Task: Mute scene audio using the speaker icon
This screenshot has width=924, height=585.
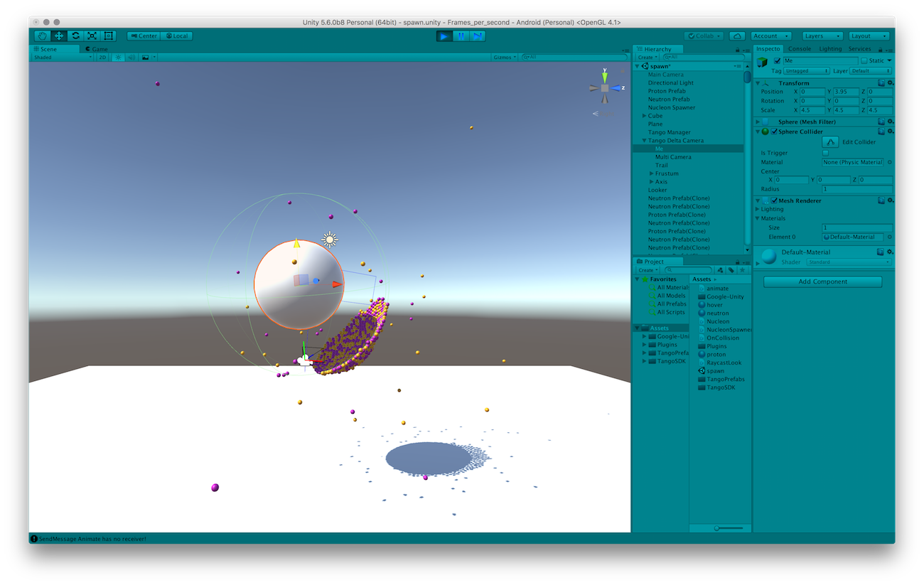Action: point(131,57)
